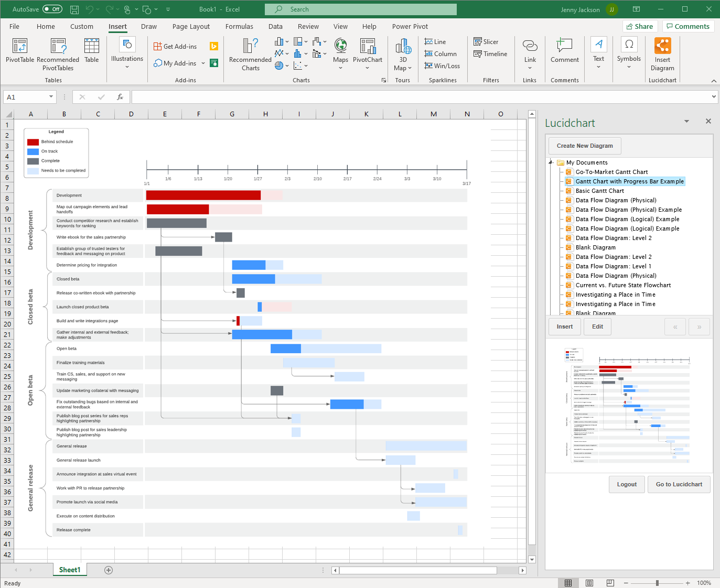Viewport: 720px width, 588px height.
Task: Insert a Maps chart
Action: point(340,52)
